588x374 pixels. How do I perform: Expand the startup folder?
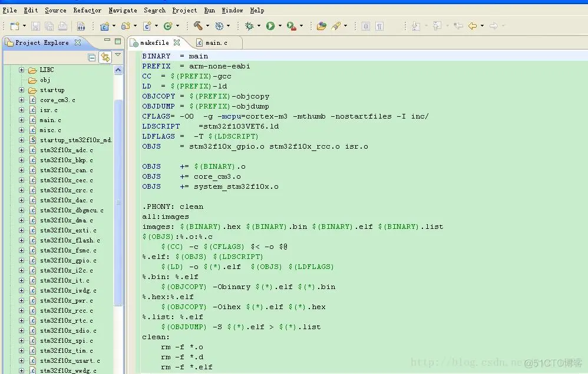pyautogui.click(x=21, y=90)
